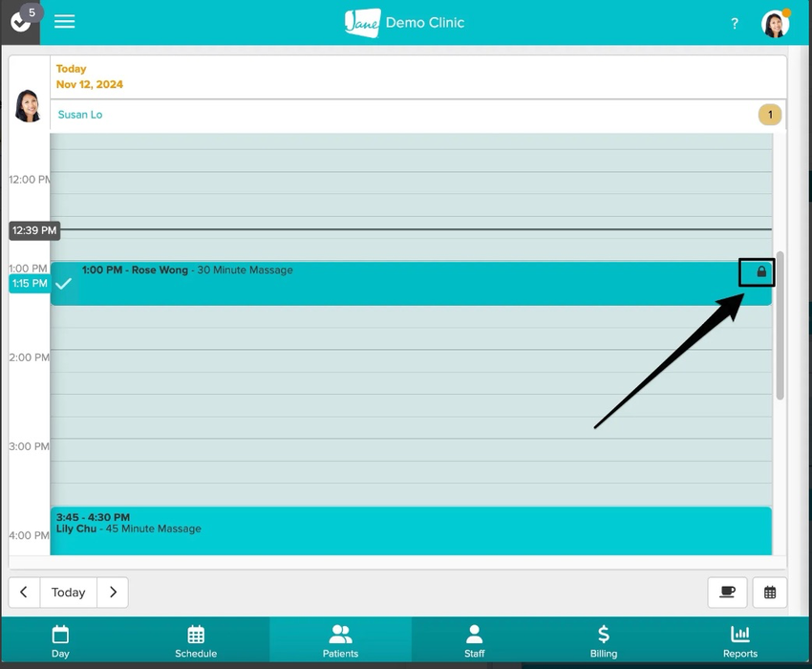
Task: Click the 3:00 PM time label
Action: tap(29, 446)
